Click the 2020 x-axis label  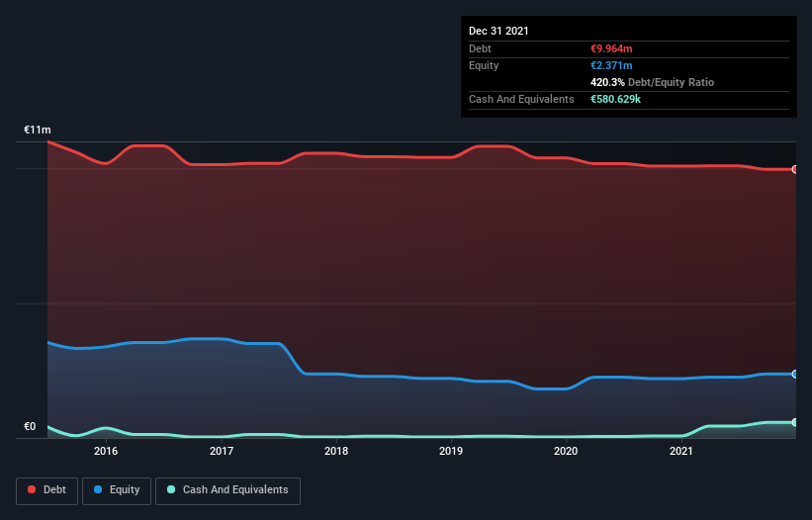[566, 451]
